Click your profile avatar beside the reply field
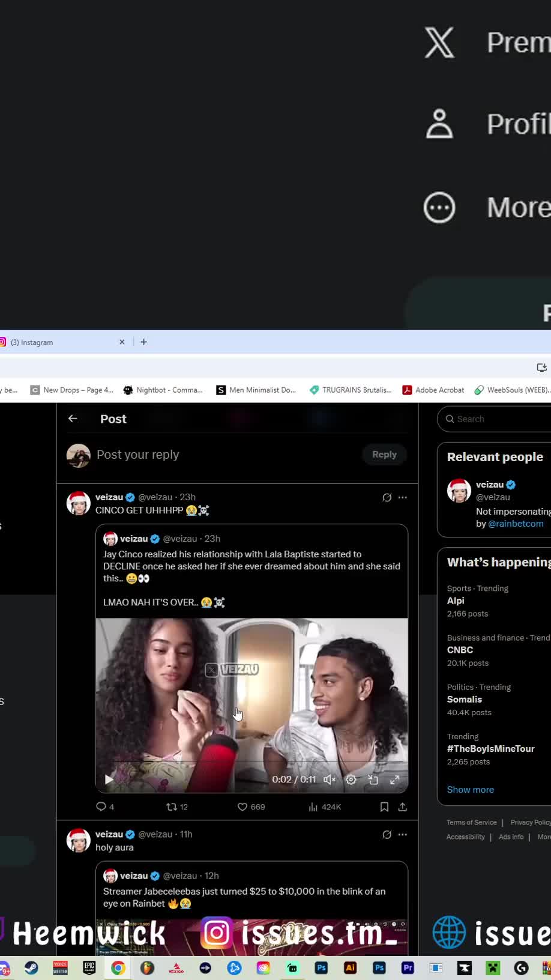Image resolution: width=551 pixels, height=980 pixels. [x=79, y=456]
